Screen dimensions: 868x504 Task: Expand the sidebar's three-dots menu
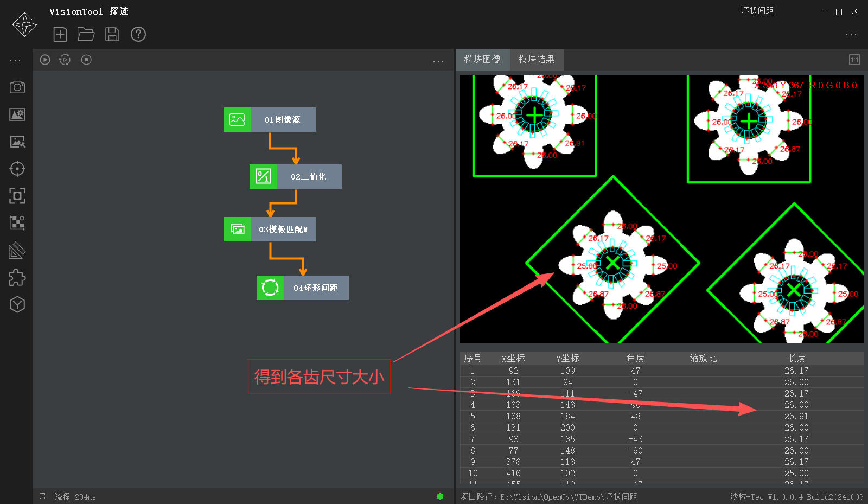[15, 61]
